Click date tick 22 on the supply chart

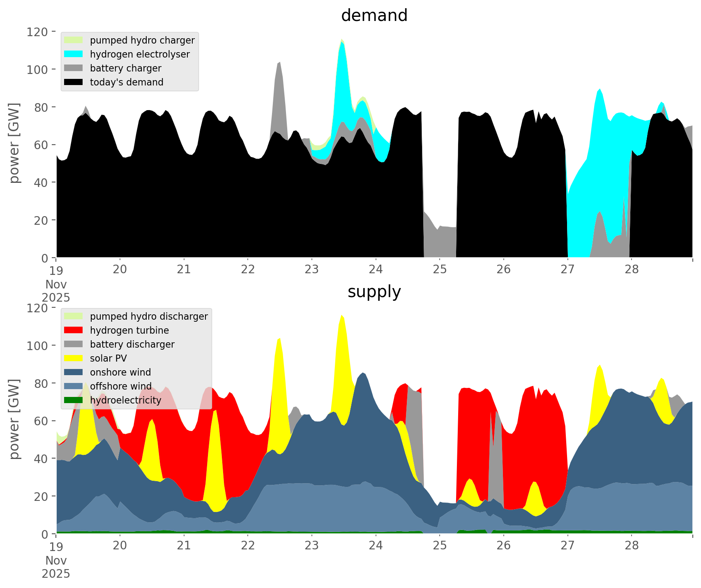click(x=248, y=546)
